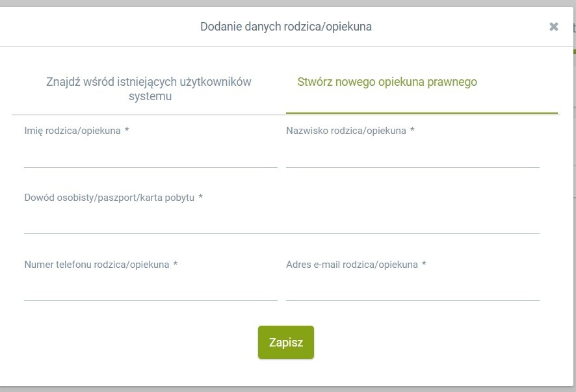Image resolution: width=576 pixels, height=392 pixels.
Task: Click the 'Imię rodzica/opiekuna' label text
Action: point(72,131)
